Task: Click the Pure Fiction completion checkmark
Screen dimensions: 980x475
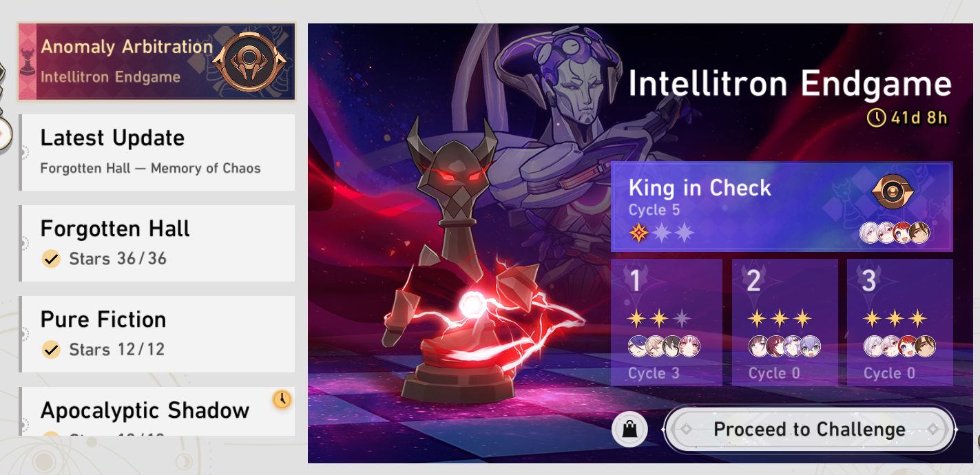Action: click(50, 350)
